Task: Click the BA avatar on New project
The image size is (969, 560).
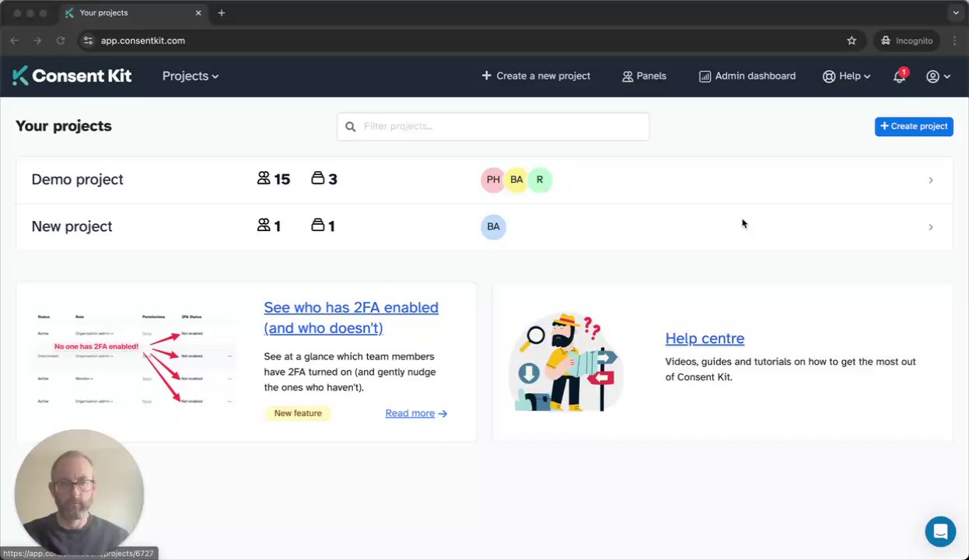Action: click(493, 226)
